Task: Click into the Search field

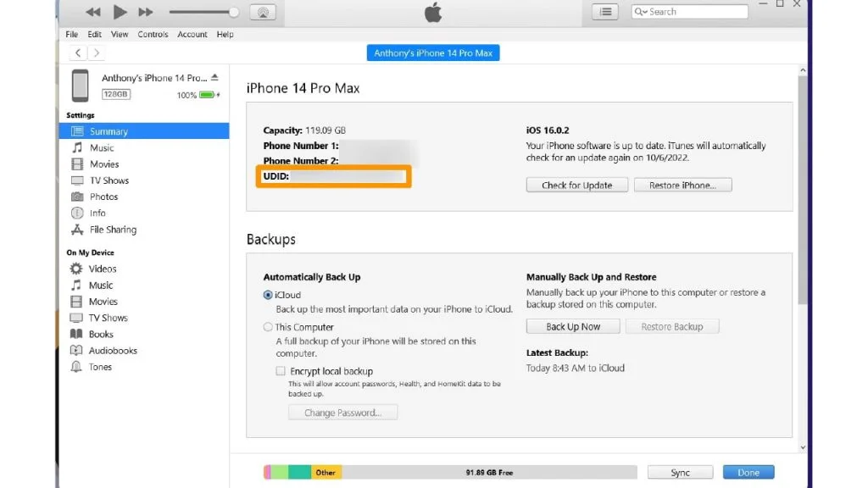Action: [x=690, y=12]
